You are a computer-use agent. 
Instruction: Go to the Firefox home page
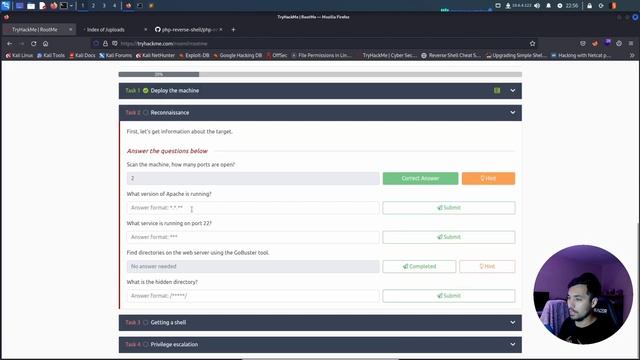(45, 43)
